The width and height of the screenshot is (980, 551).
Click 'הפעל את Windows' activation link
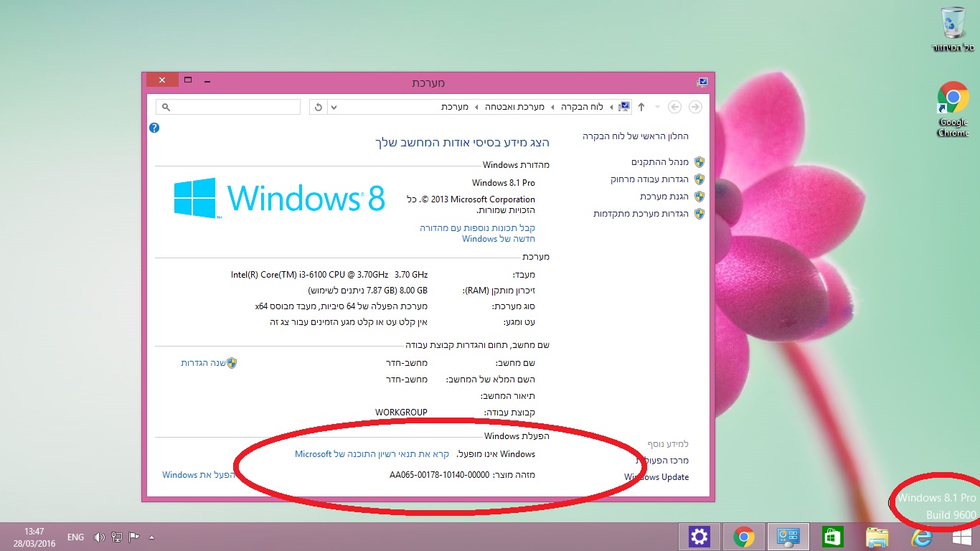198,475
